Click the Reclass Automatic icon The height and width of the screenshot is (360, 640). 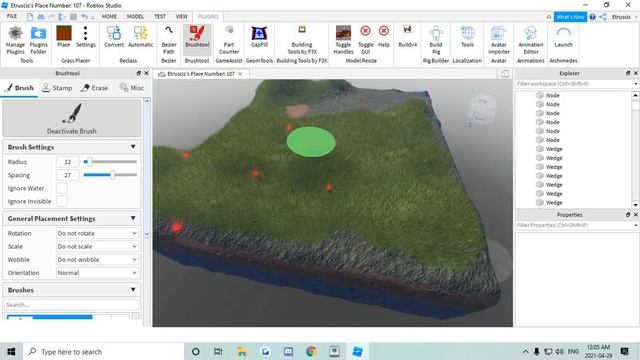pyautogui.click(x=140, y=37)
